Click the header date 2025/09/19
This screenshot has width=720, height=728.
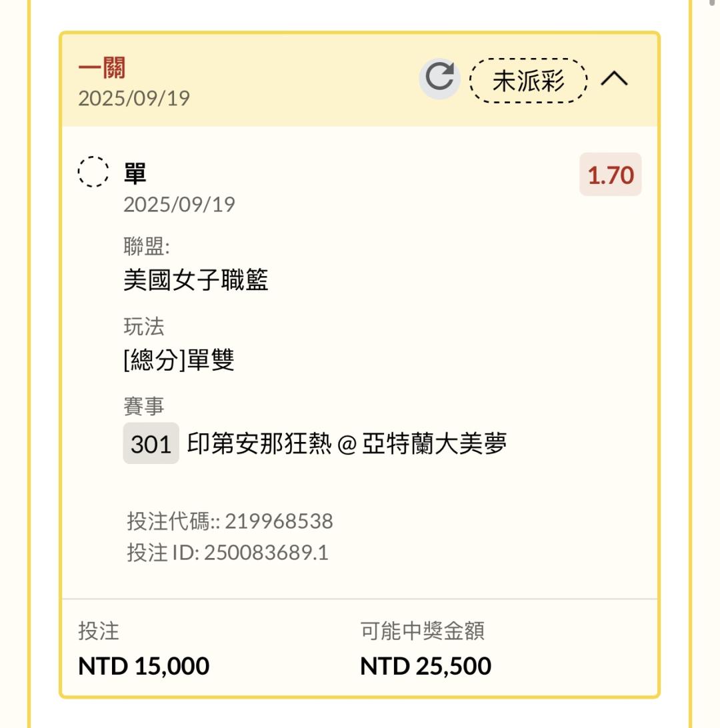click(134, 98)
